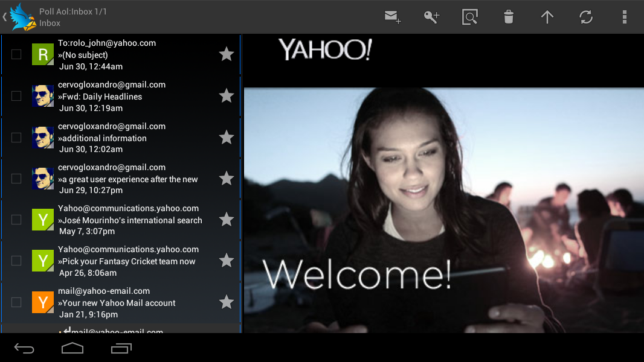Tap orange Y avatar on Yahoo Mail account email
The height and width of the screenshot is (362, 644).
pyautogui.click(x=43, y=302)
